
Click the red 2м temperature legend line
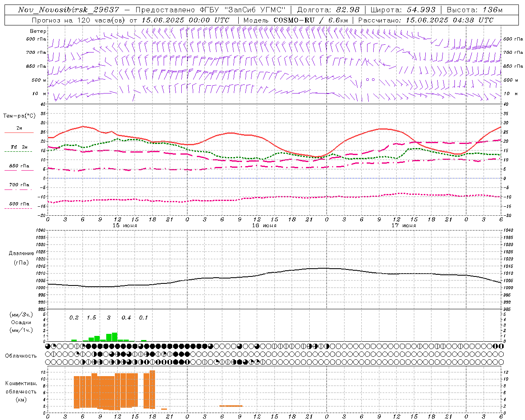(19, 133)
